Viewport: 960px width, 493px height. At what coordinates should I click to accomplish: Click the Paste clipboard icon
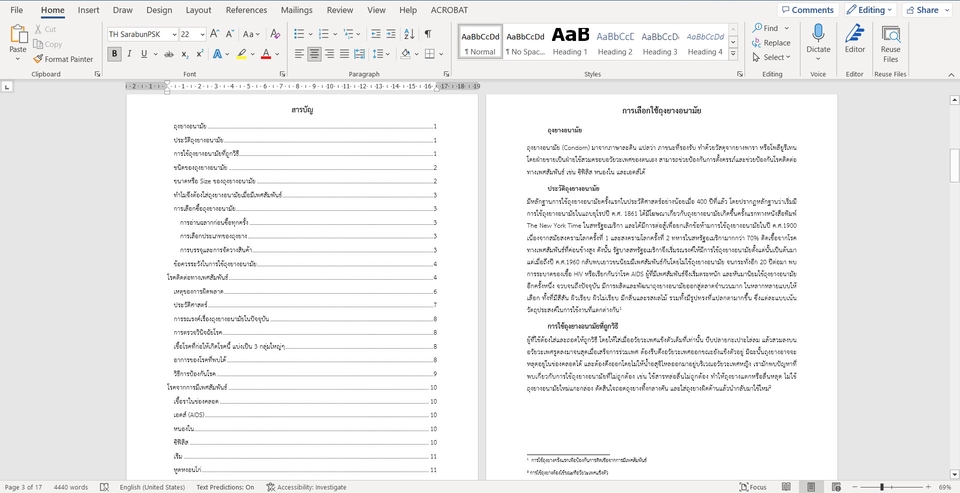(18, 34)
